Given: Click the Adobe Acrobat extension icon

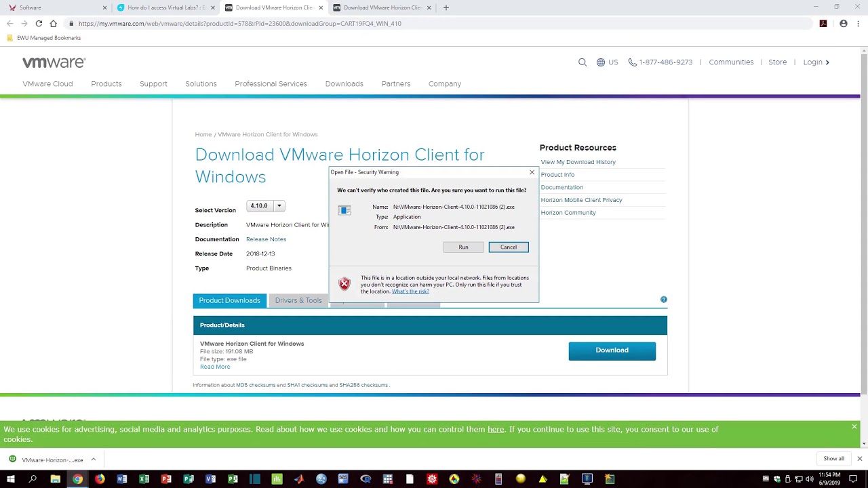Looking at the screenshot, I should click(x=823, y=24).
